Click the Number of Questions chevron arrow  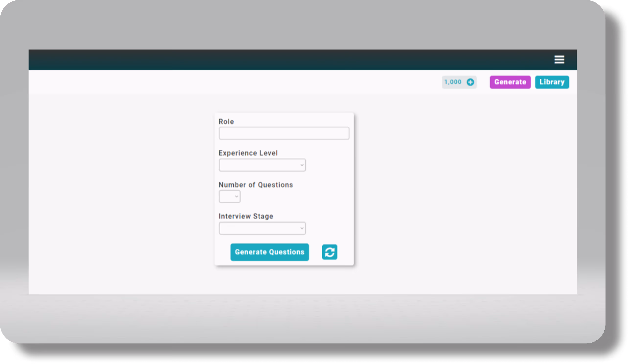click(x=236, y=196)
